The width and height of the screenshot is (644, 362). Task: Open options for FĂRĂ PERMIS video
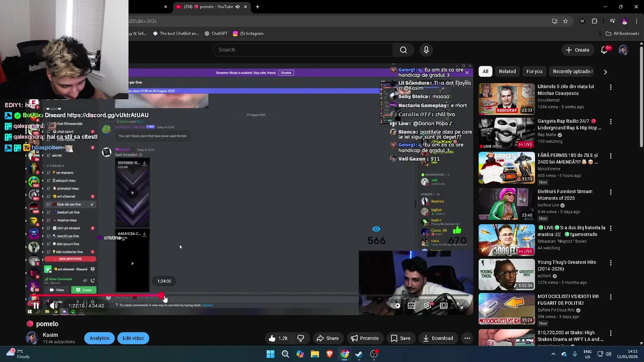[x=611, y=156]
